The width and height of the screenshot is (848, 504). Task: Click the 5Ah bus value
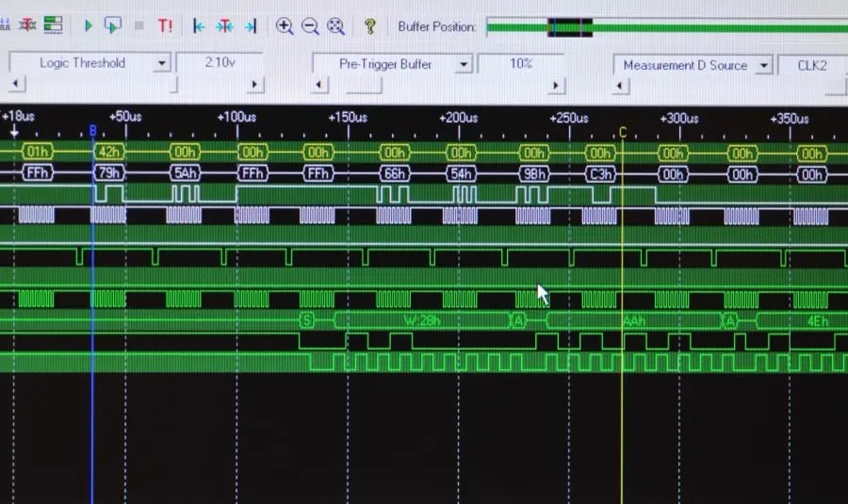[185, 173]
